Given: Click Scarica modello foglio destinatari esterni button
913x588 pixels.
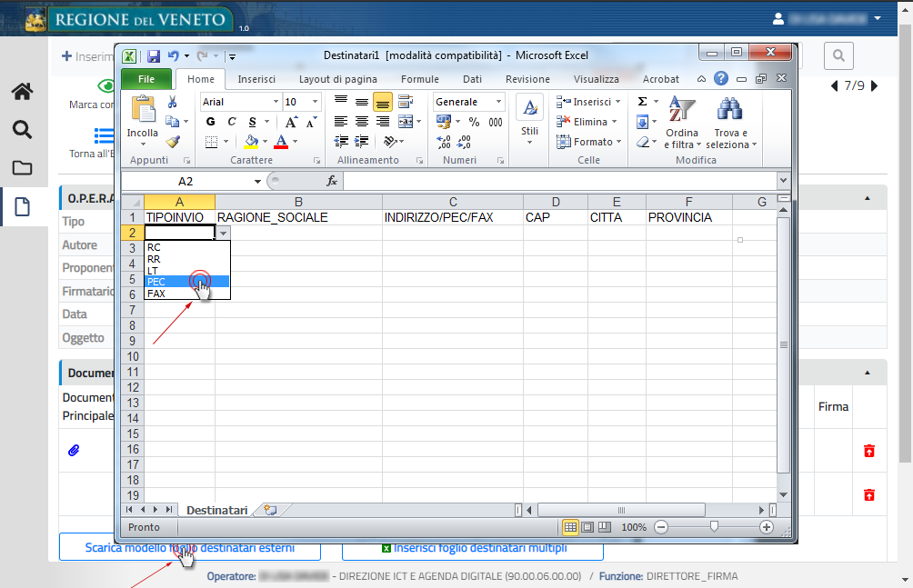Looking at the screenshot, I should [190, 547].
